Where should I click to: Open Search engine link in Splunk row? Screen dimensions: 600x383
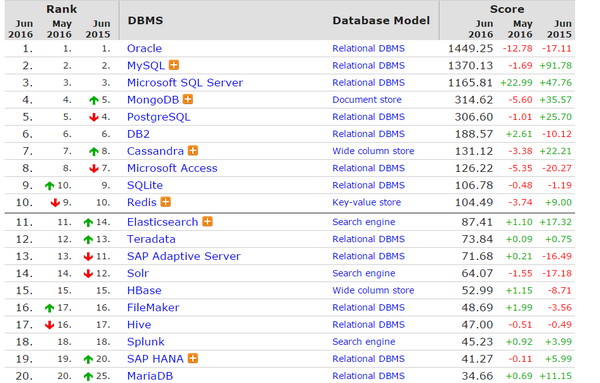point(364,342)
